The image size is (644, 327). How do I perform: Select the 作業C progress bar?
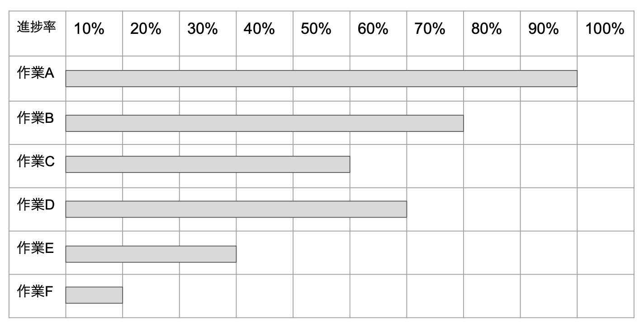tap(208, 164)
